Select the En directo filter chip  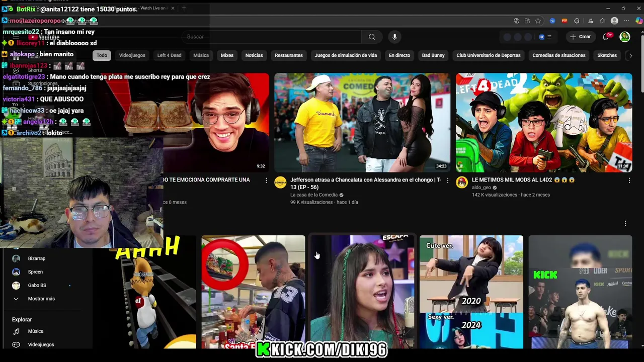pos(399,55)
